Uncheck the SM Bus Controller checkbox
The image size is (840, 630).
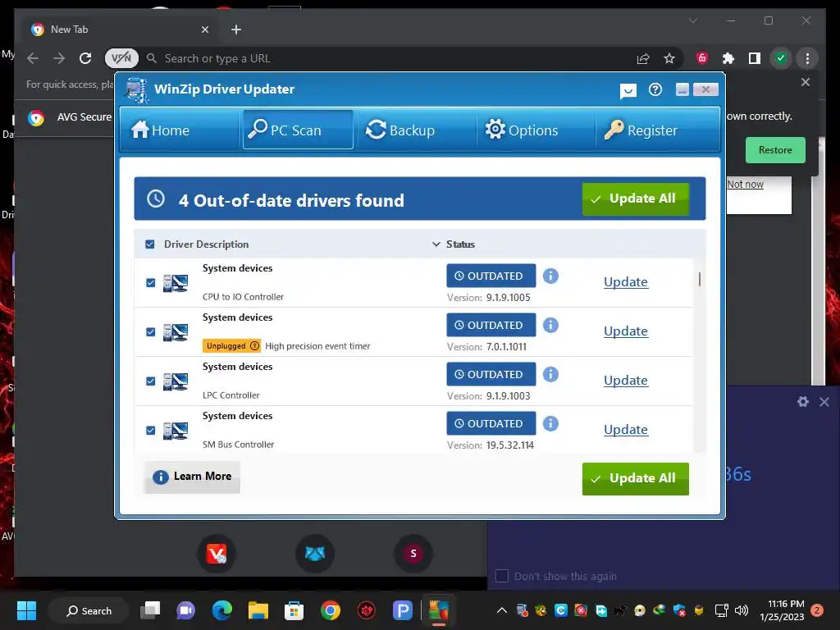(x=151, y=431)
